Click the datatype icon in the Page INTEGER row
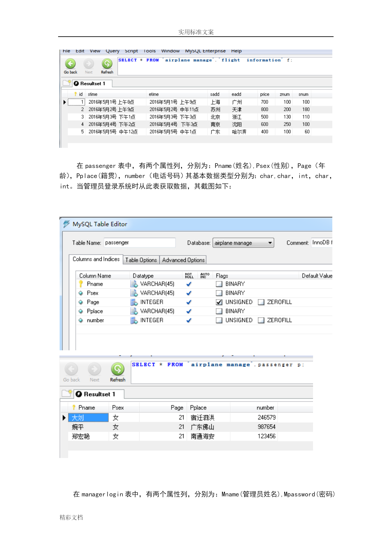The image size is (392, 554). pyautogui.click(x=134, y=302)
